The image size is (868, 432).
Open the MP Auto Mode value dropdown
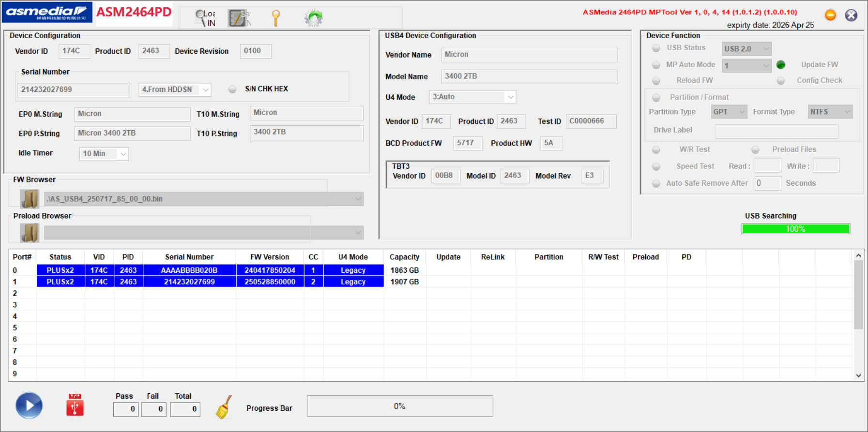pos(746,65)
